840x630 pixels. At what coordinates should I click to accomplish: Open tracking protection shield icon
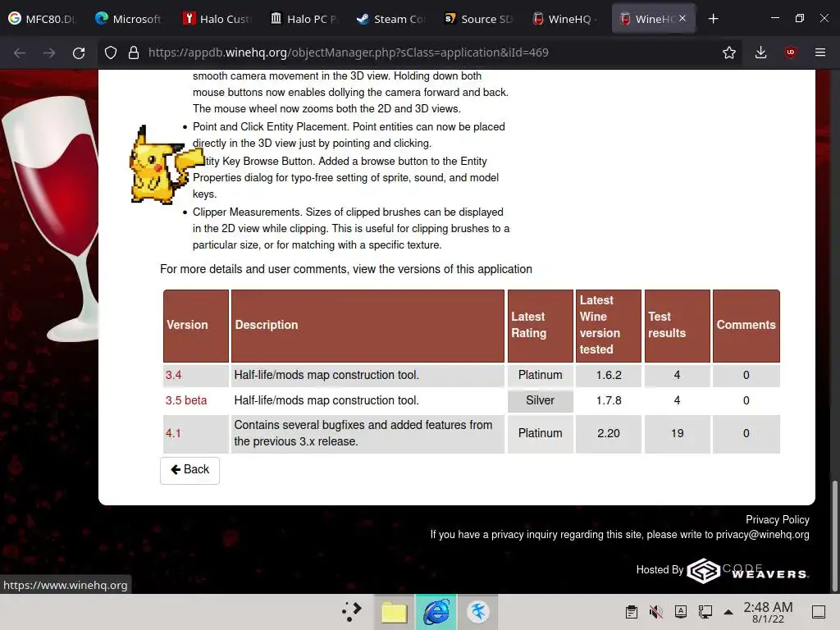(111, 52)
